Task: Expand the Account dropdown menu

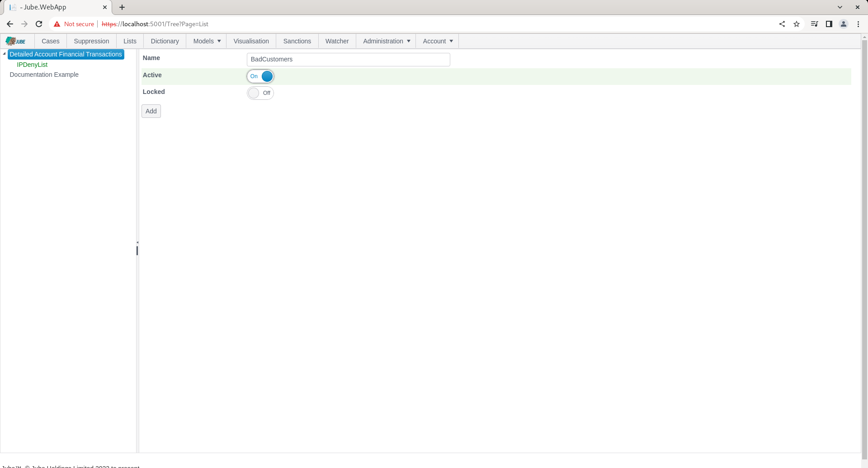Action: click(x=438, y=41)
